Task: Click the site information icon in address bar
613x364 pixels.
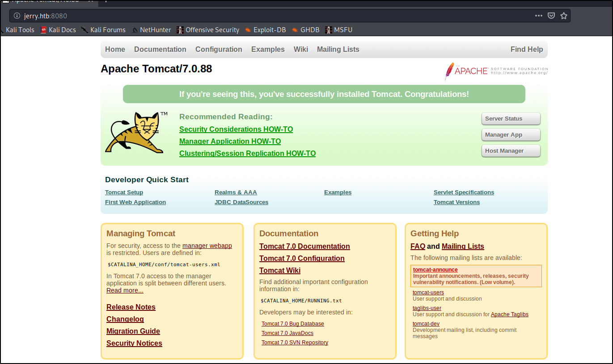Action: 17,16
